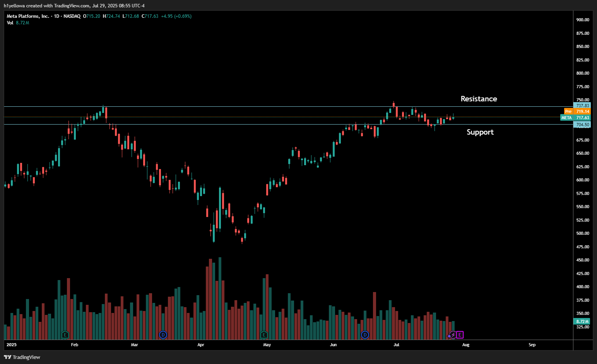This screenshot has width=597, height=364.
Task: Click the TradingView logo at bottom left
Action: [x=22, y=357]
